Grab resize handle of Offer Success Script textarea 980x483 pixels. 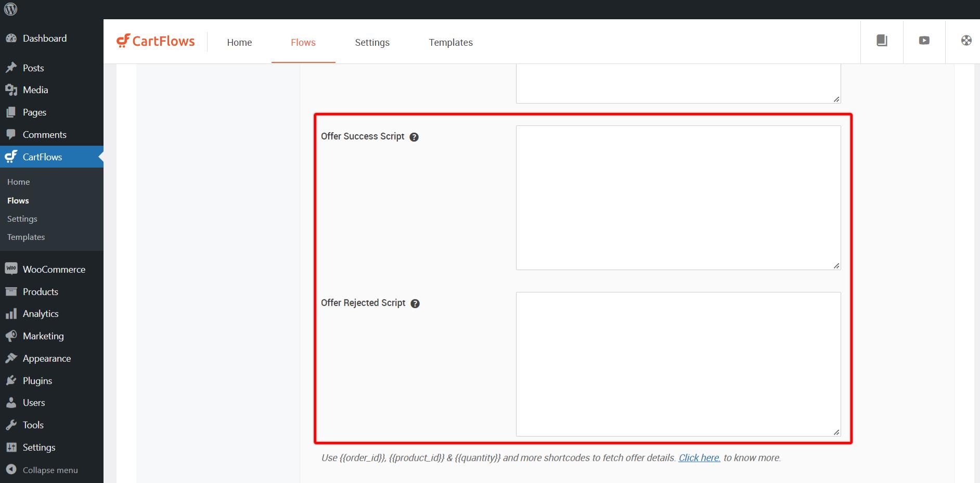[836, 266]
